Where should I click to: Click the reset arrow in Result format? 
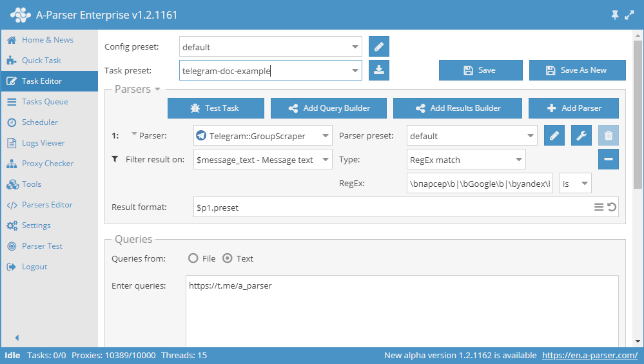(x=612, y=207)
